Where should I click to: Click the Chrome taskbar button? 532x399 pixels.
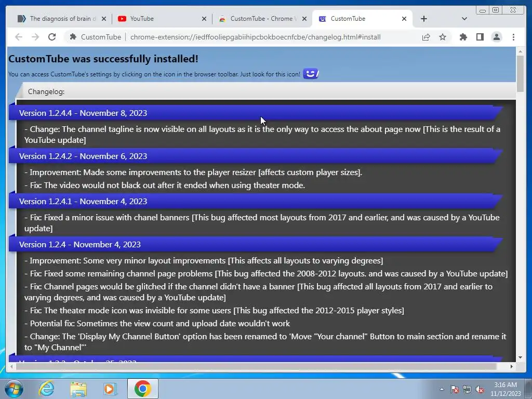(x=143, y=389)
